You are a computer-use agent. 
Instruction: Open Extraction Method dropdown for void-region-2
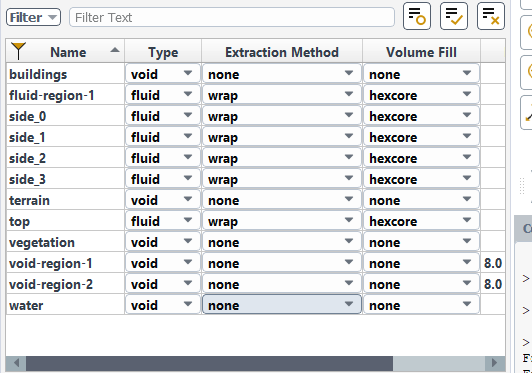[x=282, y=284]
